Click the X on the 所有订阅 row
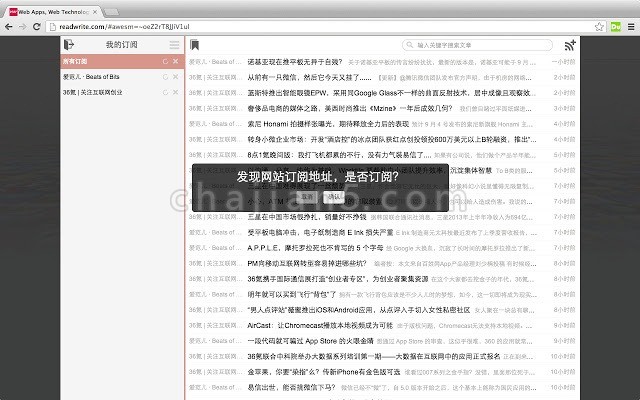 pos(176,61)
